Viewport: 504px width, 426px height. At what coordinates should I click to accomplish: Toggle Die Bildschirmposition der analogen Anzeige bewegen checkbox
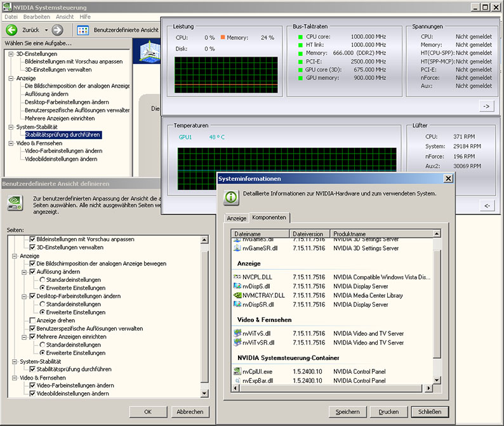point(32,263)
